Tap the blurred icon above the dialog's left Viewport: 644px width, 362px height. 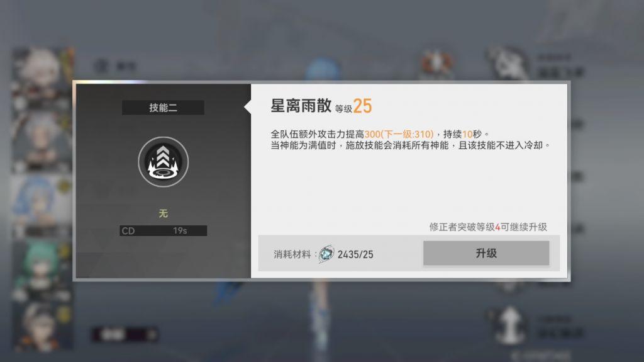[x=101, y=65]
